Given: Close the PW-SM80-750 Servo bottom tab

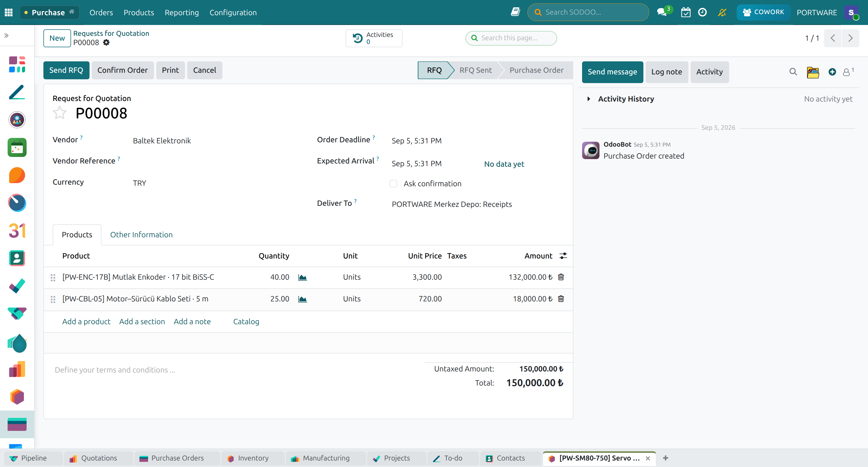Looking at the screenshot, I should [x=648, y=458].
